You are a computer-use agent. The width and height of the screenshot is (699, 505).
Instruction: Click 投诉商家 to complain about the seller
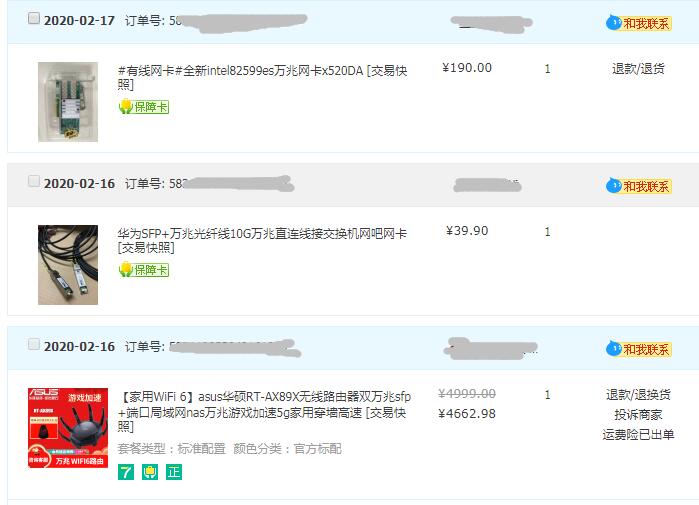(638, 415)
